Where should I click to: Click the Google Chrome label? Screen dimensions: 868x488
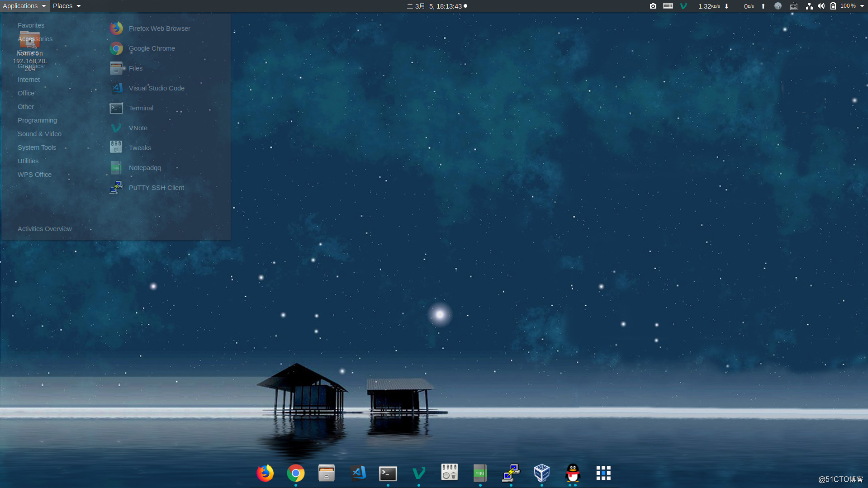tap(152, 48)
